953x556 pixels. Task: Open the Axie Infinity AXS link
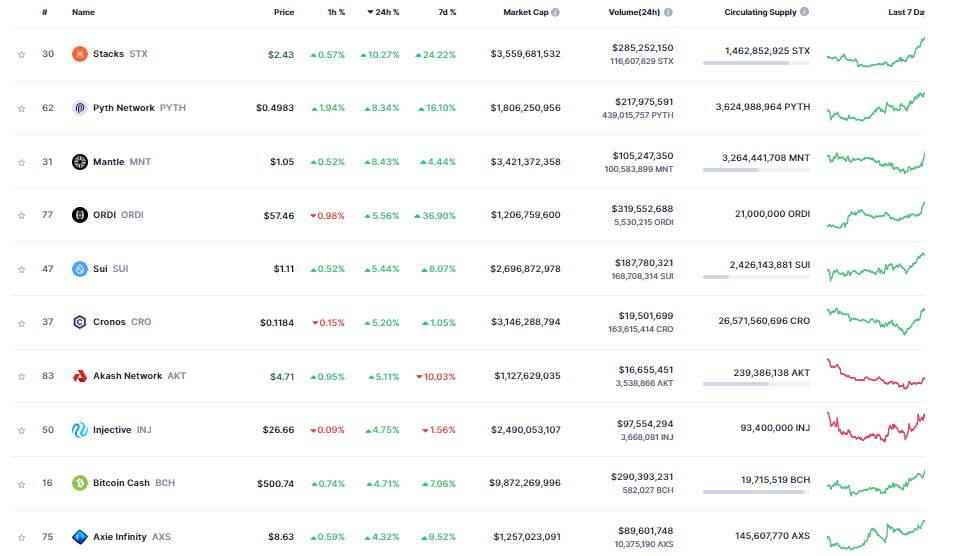132,537
